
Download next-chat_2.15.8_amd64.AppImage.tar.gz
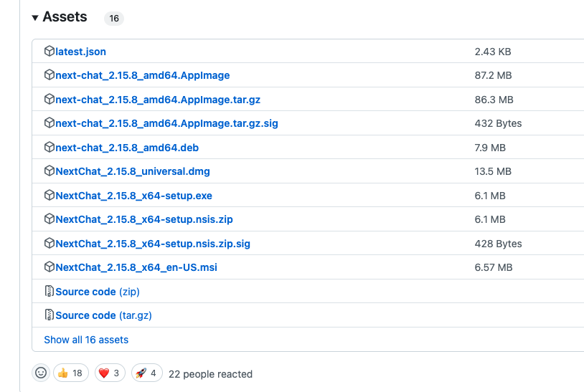pyautogui.click(x=158, y=100)
